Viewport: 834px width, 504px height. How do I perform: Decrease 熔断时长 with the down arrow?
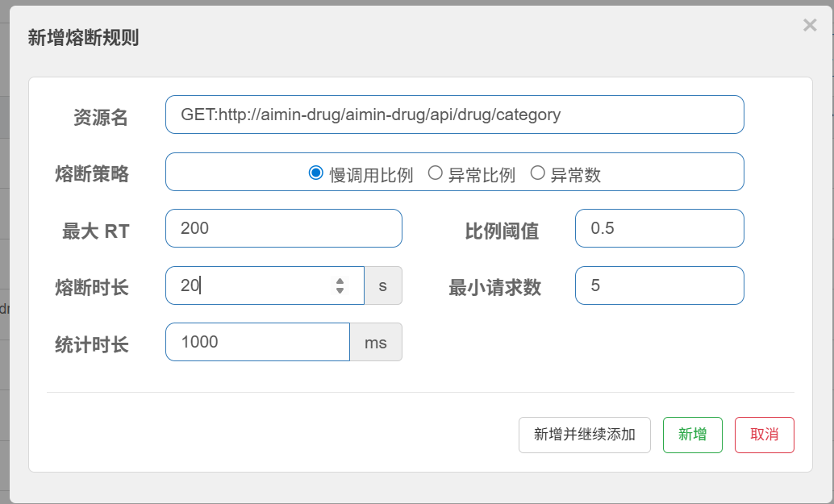pos(340,290)
